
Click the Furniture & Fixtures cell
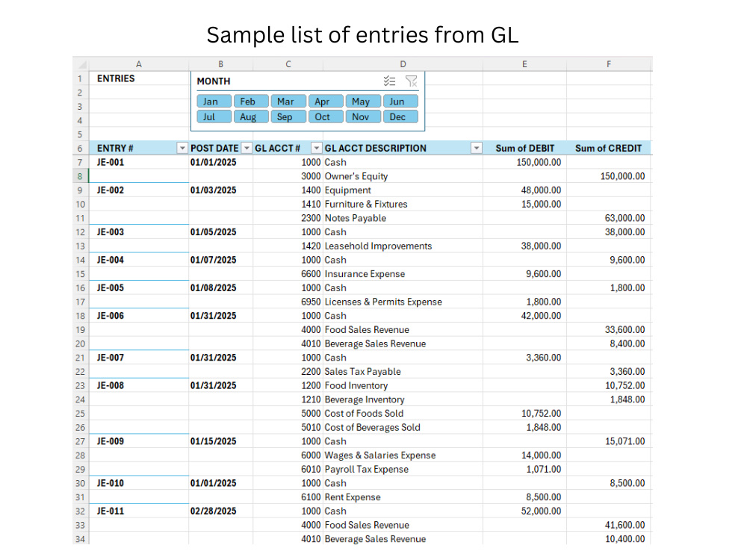click(403, 204)
